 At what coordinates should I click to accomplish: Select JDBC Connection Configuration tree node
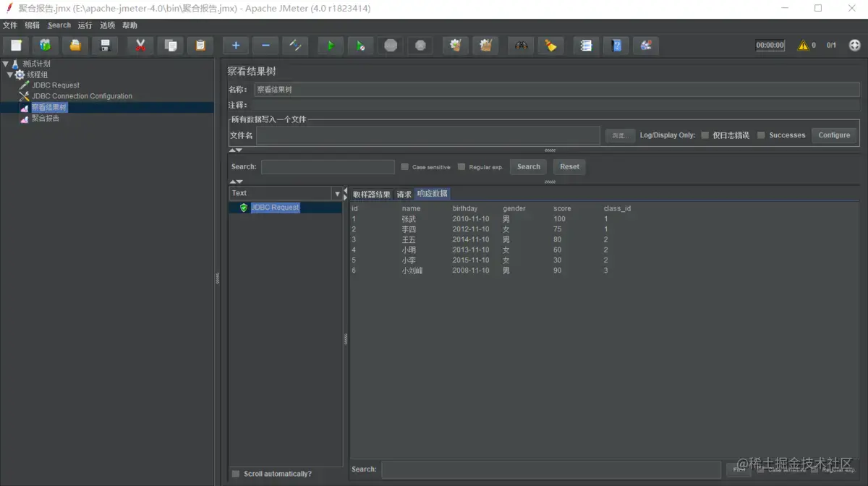82,96
